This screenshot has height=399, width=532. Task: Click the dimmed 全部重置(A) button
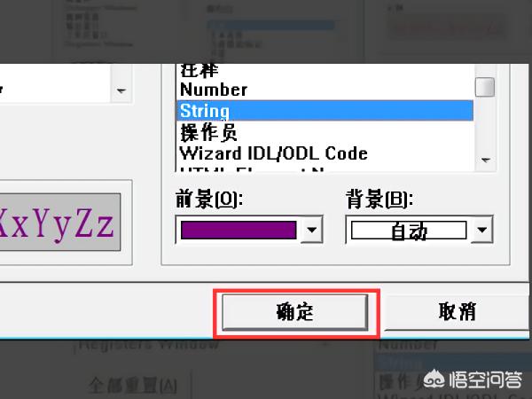(x=133, y=385)
